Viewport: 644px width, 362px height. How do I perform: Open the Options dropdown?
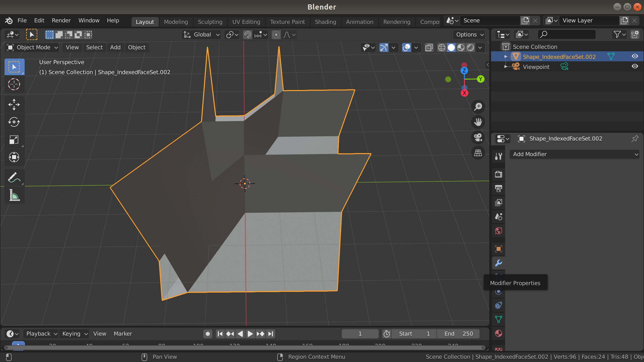[470, 35]
